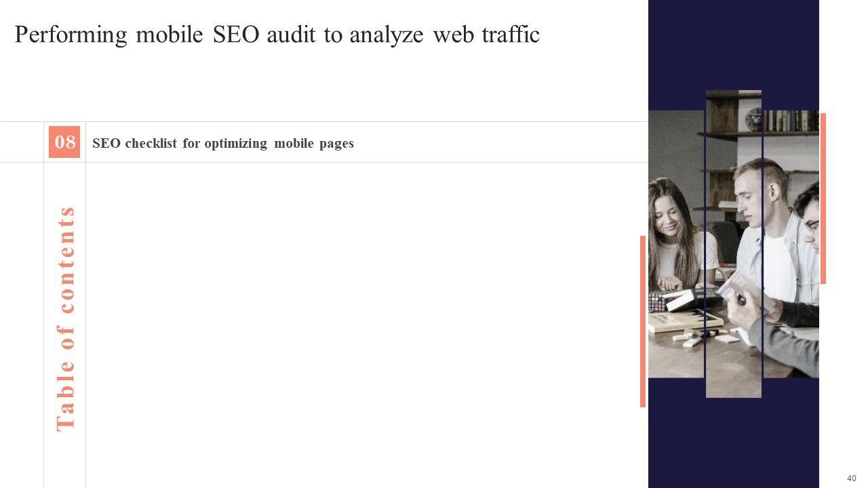Image resolution: width=868 pixels, height=488 pixels.
Task: Select the center photo strip with the blond man
Action: point(734,244)
